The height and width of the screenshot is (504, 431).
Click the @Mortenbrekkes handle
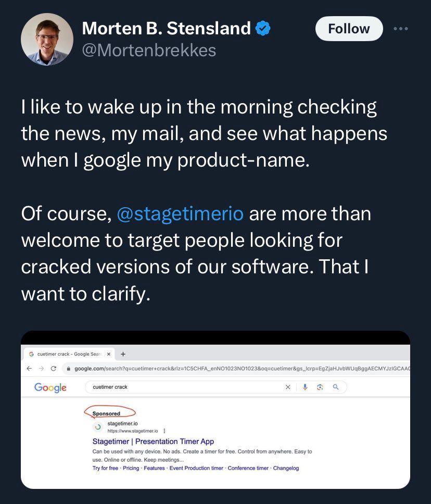(149, 50)
